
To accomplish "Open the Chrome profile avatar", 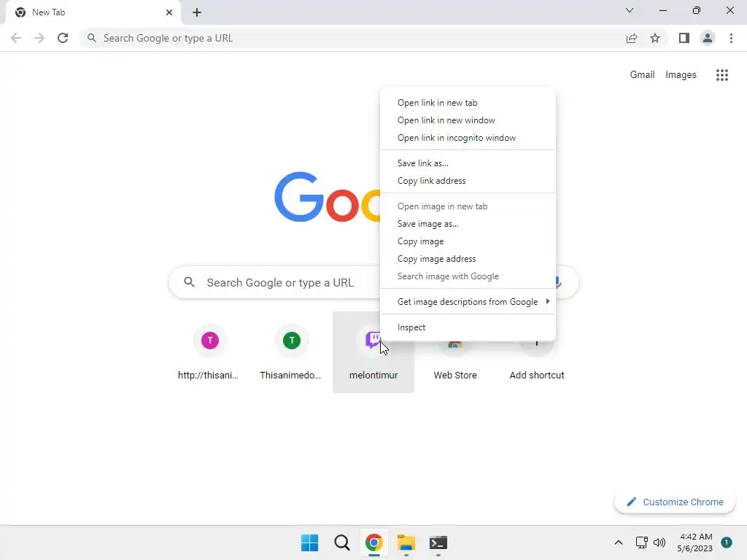I will pos(708,38).
